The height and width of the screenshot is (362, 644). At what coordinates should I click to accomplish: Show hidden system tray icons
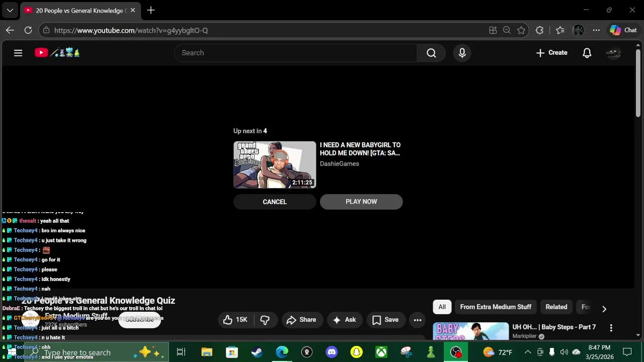528,352
